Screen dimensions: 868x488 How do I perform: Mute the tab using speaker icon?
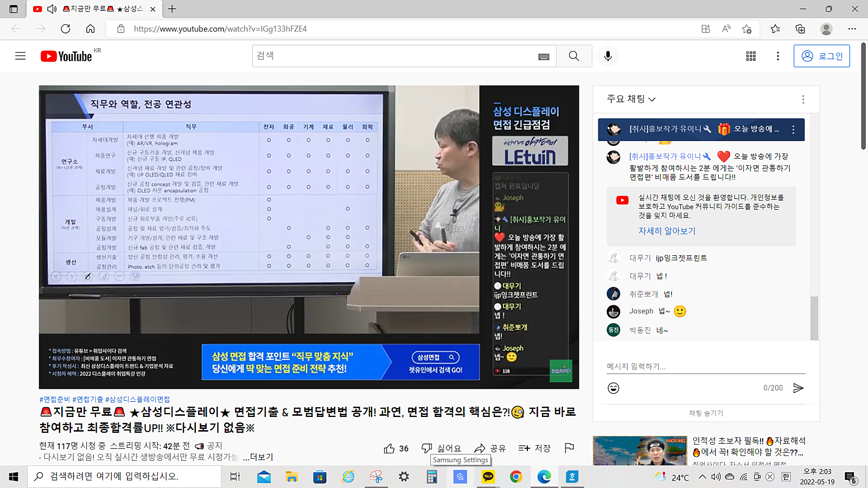click(x=52, y=9)
